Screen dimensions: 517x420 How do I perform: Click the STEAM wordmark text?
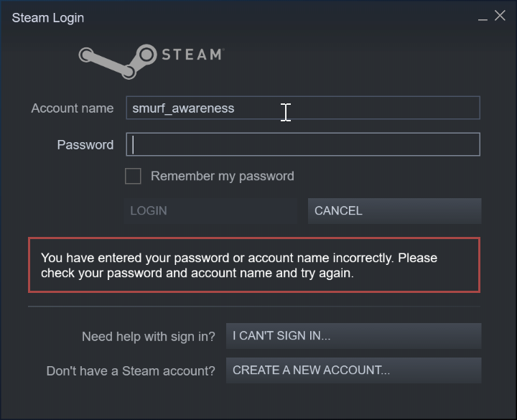[192, 55]
